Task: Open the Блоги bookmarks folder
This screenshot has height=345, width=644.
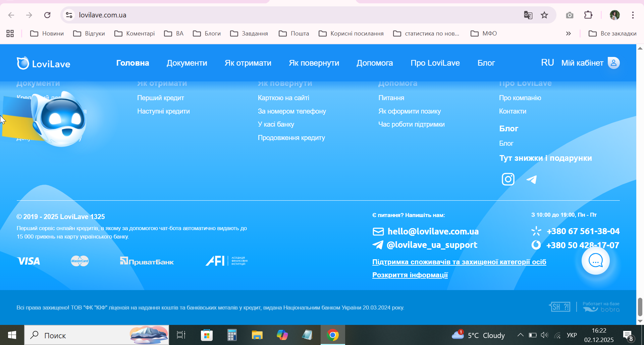Action: coord(207,33)
